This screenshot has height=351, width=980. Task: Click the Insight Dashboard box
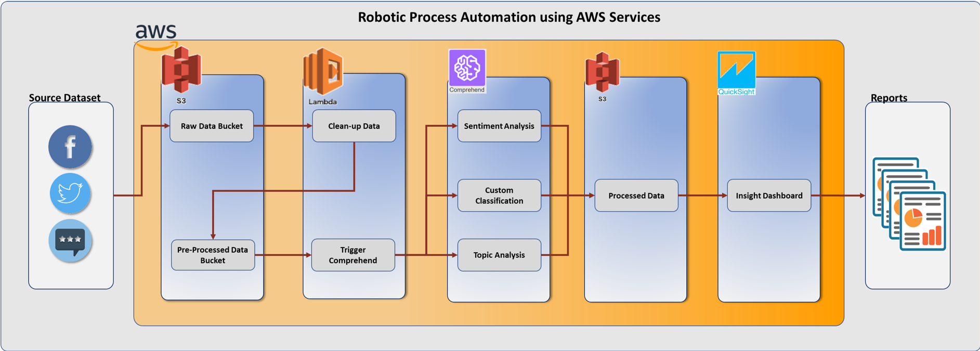pyautogui.click(x=769, y=196)
